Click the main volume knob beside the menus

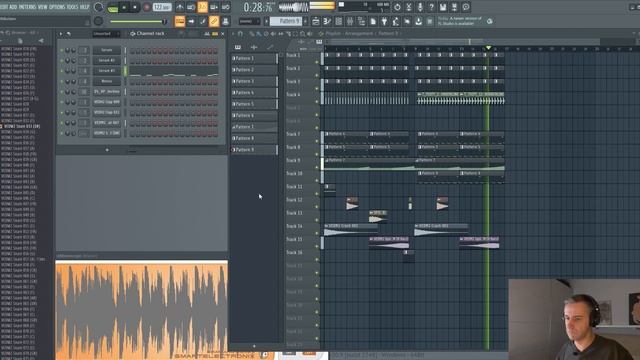point(98,7)
